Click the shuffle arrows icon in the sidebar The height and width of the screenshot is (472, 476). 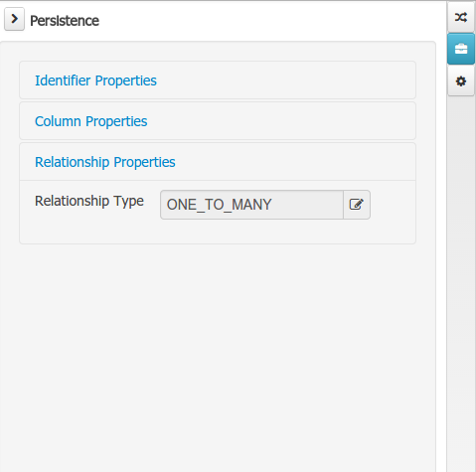461,17
